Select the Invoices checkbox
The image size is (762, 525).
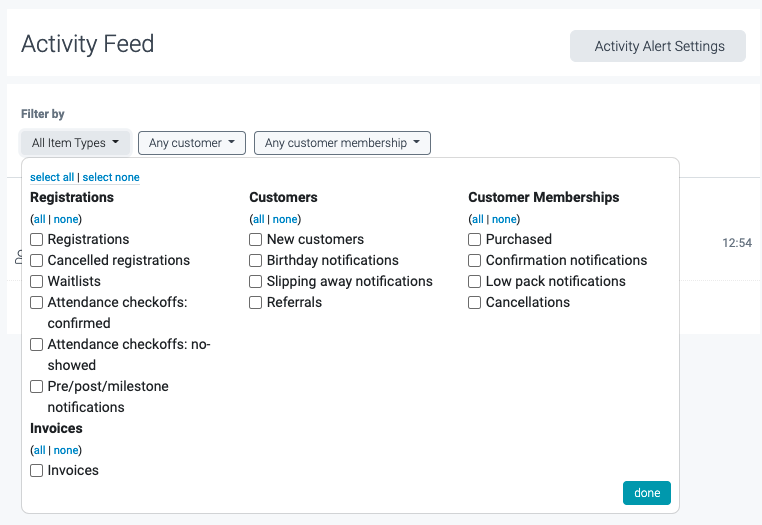coord(37,471)
